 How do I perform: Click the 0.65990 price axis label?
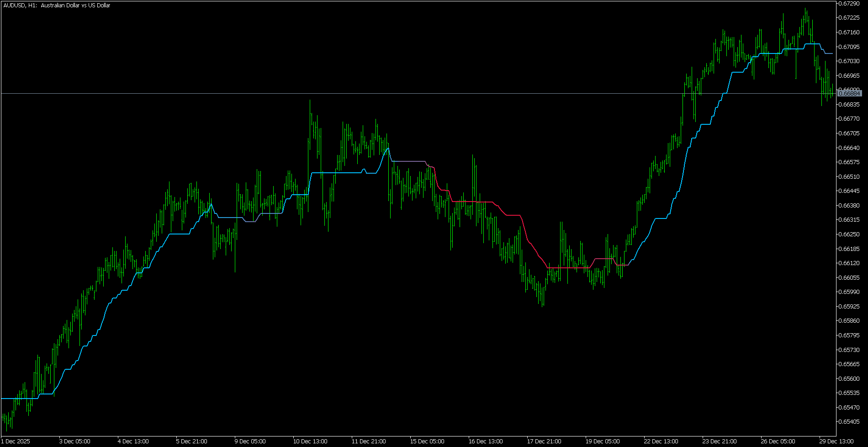850,292
